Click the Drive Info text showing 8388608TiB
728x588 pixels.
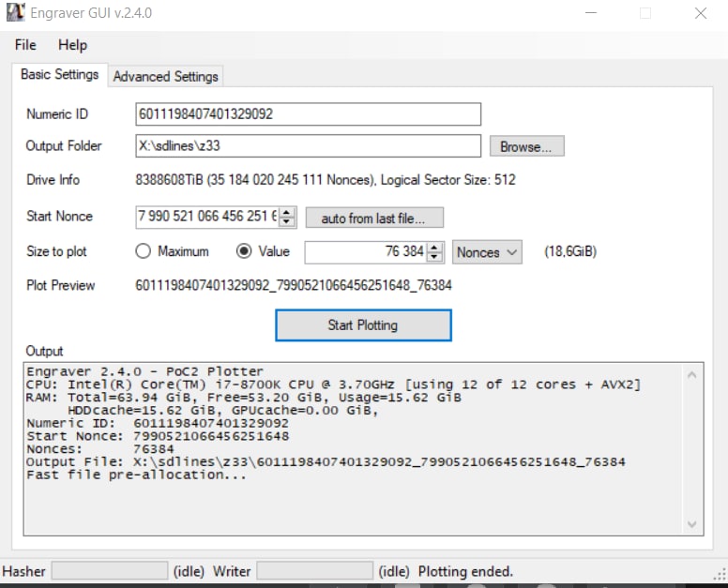click(326, 180)
